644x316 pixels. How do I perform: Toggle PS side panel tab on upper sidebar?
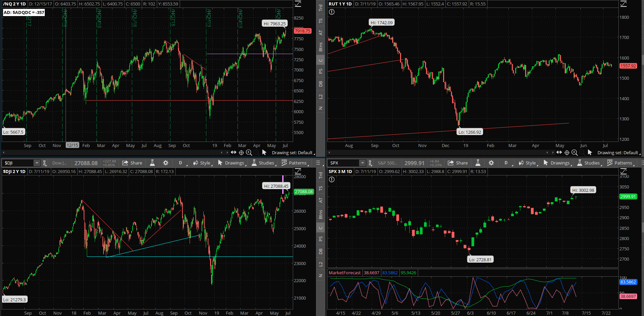[x=320, y=71]
